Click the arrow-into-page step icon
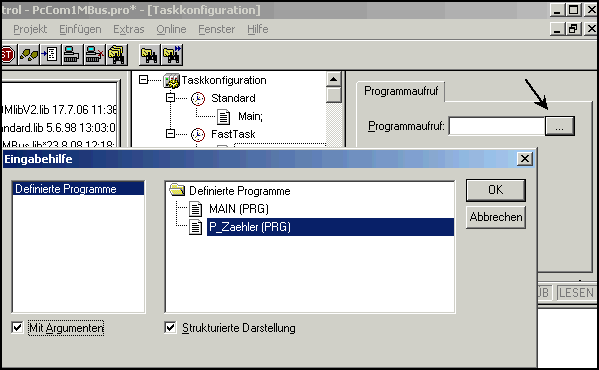 pos(50,55)
